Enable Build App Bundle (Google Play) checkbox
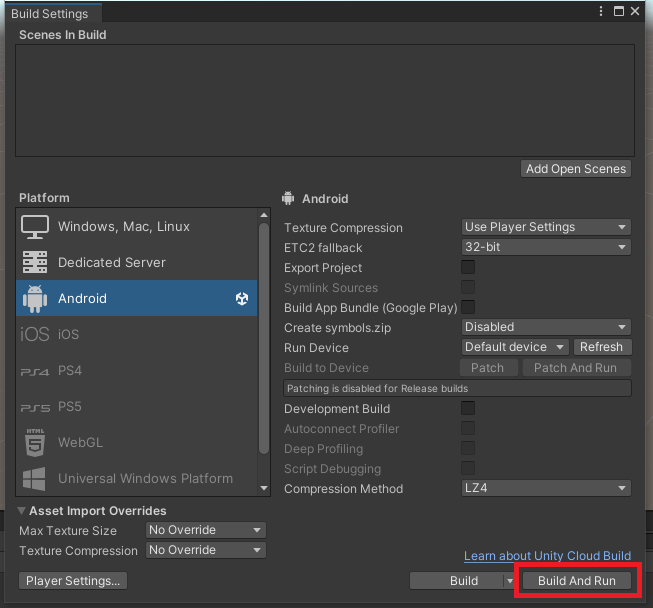653x608 pixels. (x=468, y=307)
